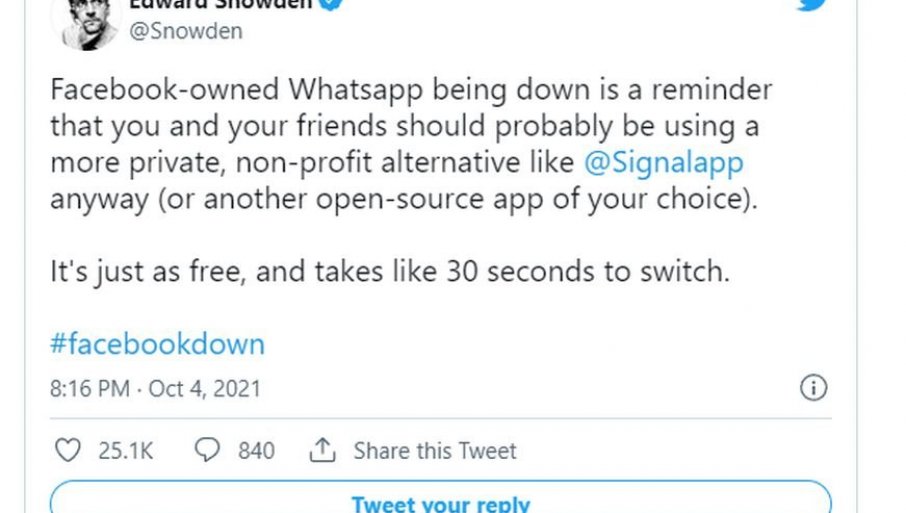Click the words "Facebook-owned" in the tweet
906x513 pixels.
164,89
